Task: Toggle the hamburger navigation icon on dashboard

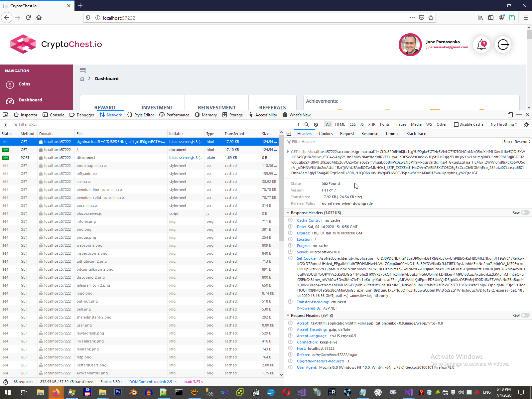Action: point(82,70)
